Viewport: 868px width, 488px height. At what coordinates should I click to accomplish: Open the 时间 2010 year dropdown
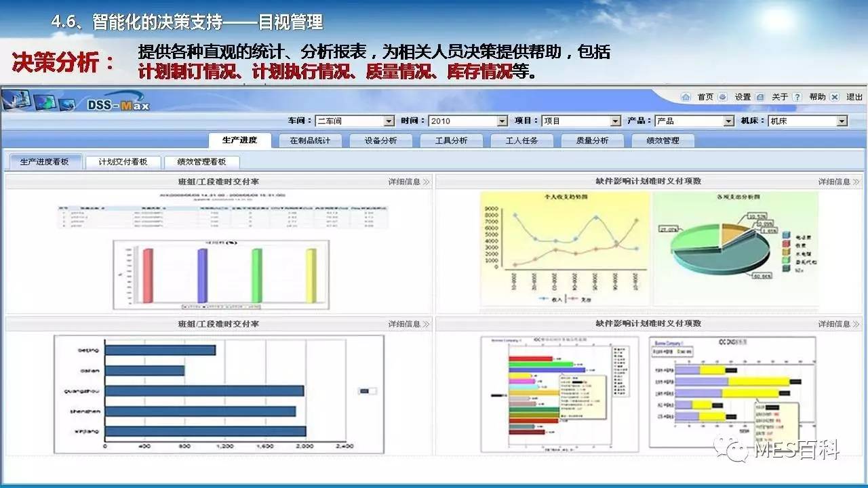(502, 121)
